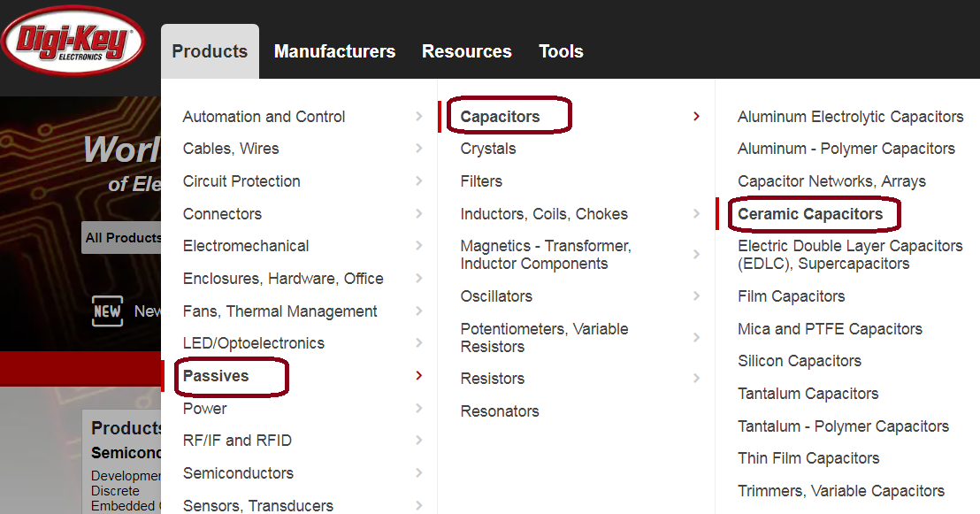
Task: Select Potentiometers, Variable Resistors
Action: pos(544,338)
